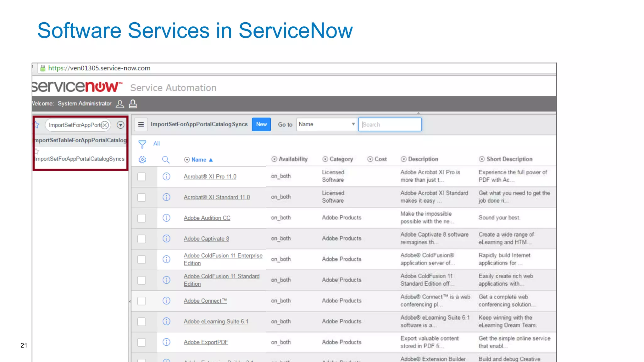Select ImportSetForAppPortalCatalogSyncs navigator module

(x=80, y=159)
